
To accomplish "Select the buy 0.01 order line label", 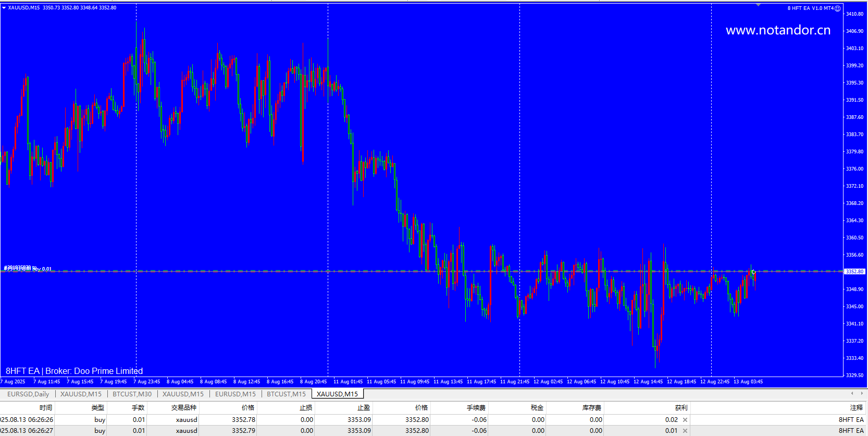I will pyautogui.click(x=28, y=269).
